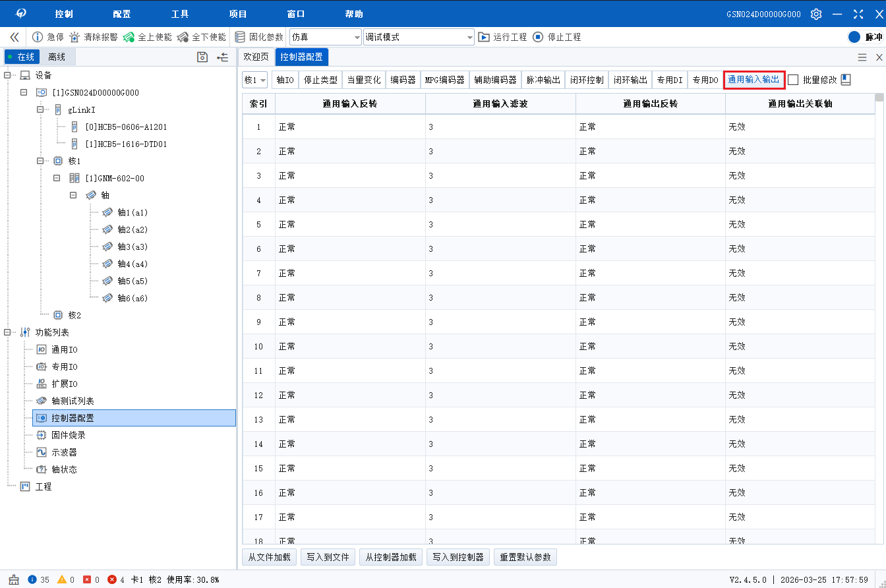Switch to 离线 offline mode
This screenshot has height=588, width=886.
click(56, 57)
